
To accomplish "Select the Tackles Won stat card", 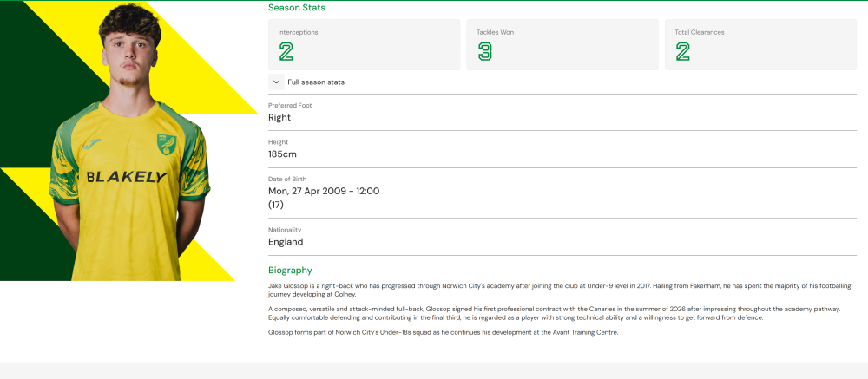I will tap(562, 45).
